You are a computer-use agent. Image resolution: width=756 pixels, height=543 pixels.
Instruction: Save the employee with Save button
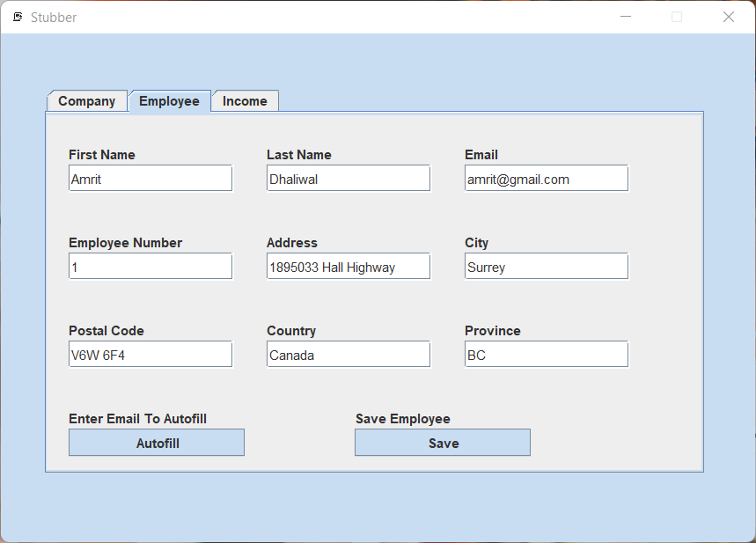[x=443, y=443]
